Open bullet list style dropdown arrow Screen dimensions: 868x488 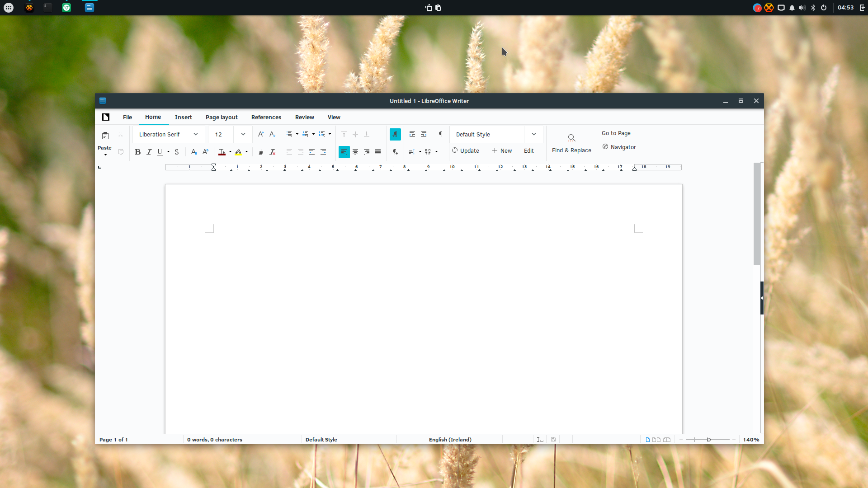297,134
